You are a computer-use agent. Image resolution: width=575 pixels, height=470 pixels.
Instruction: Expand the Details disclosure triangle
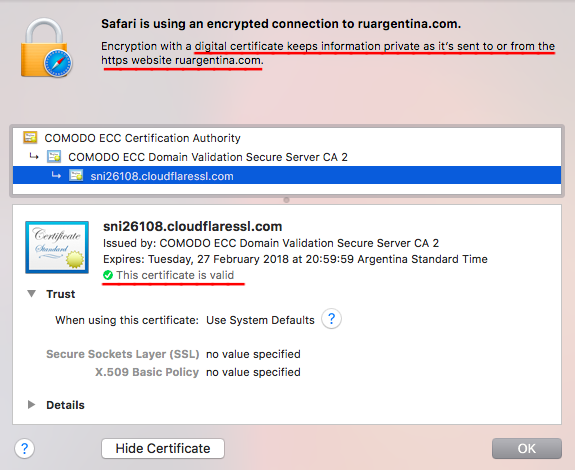[x=32, y=404]
